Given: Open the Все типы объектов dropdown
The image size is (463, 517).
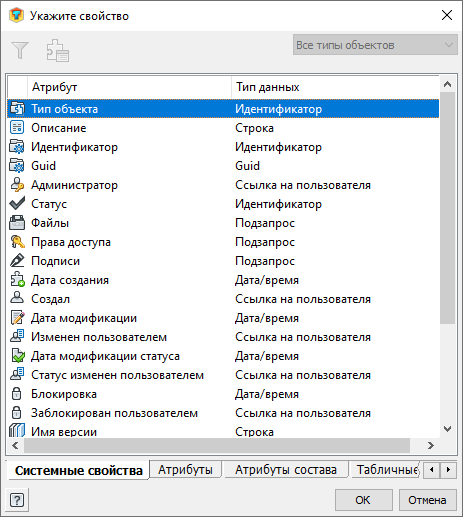Looking at the screenshot, I should point(375,45).
